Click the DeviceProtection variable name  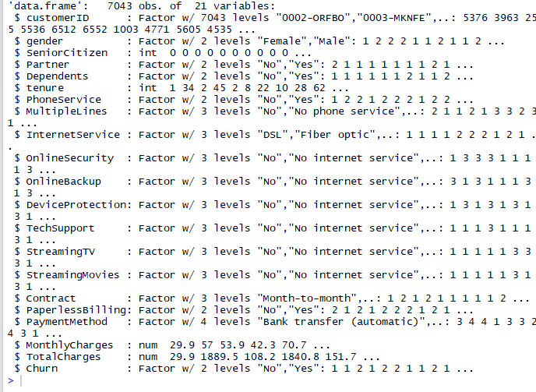pyautogui.click(x=76, y=205)
